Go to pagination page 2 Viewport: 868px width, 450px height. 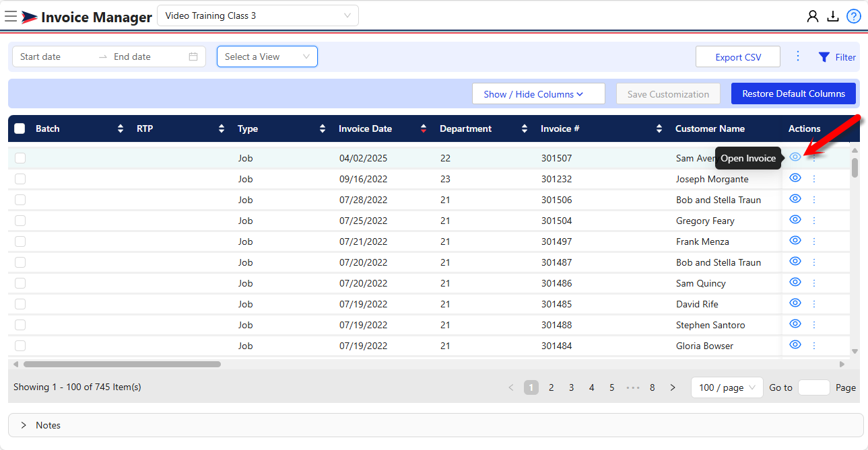(x=552, y=387)
